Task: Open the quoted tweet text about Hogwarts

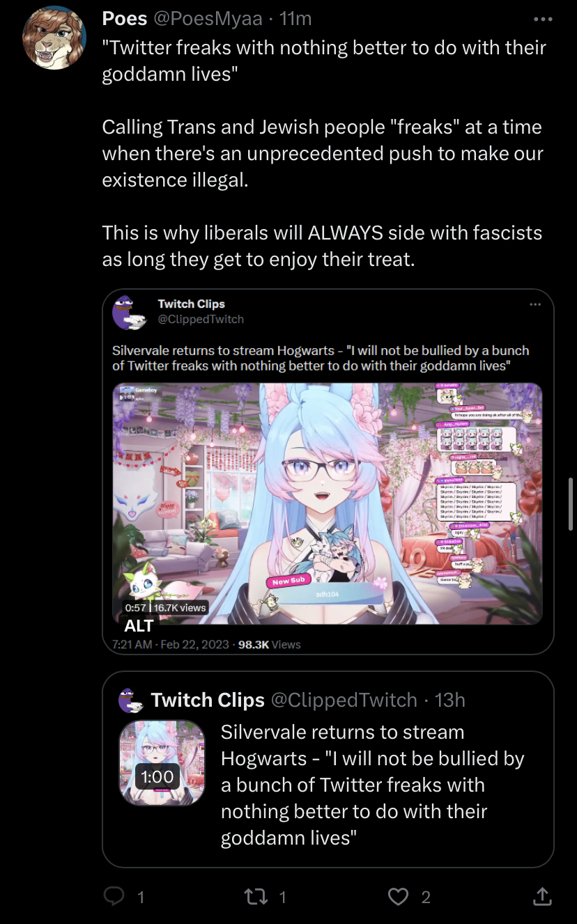Action: (x=373, y=785)
